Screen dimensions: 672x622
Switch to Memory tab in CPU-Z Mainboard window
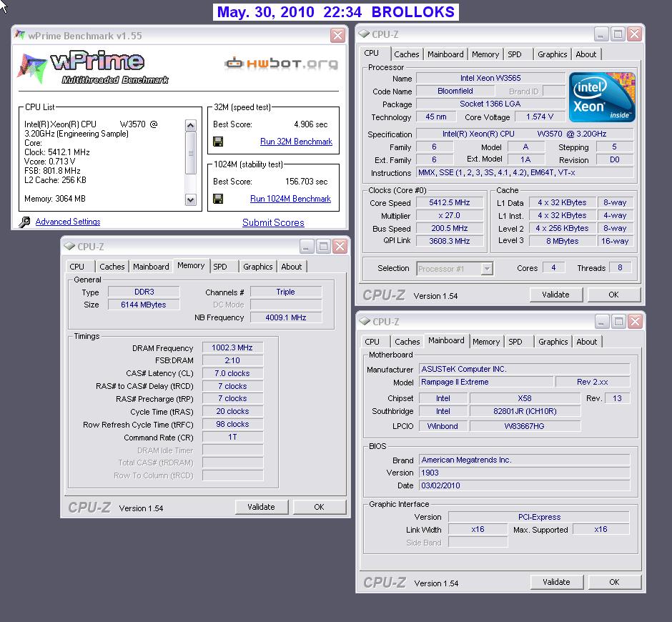click(x=486, y=342)
